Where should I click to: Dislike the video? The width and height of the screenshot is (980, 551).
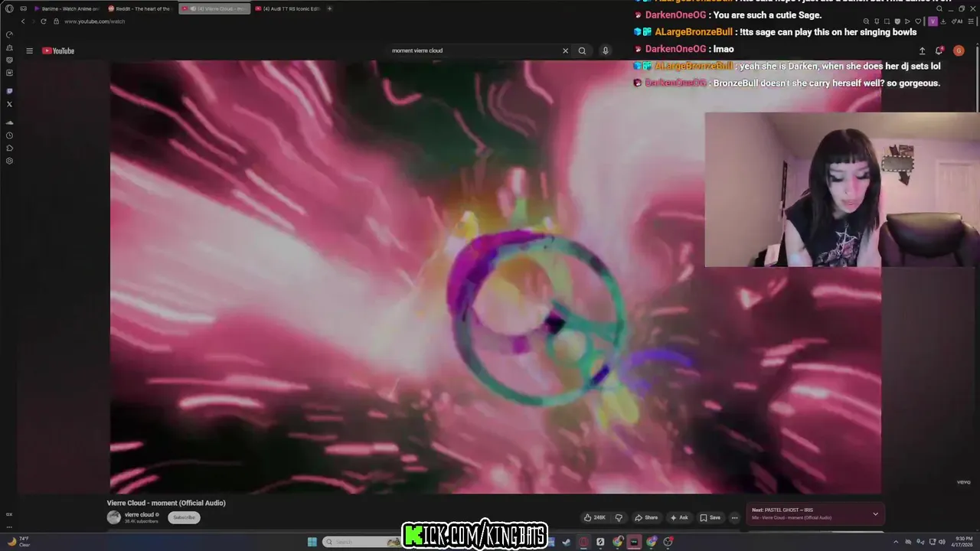(x=619, y=517)
